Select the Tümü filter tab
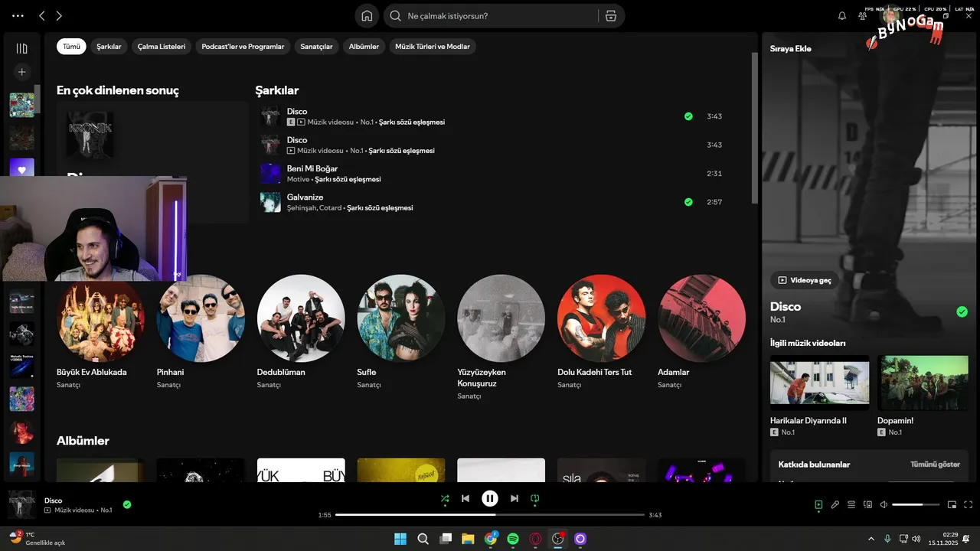980x551 pixels. [x=71, y=47]
